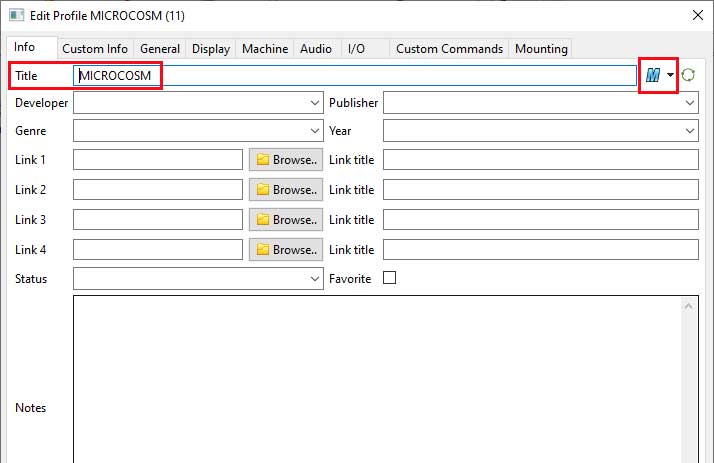Click the Edit Profile window icon

point(17,15)
